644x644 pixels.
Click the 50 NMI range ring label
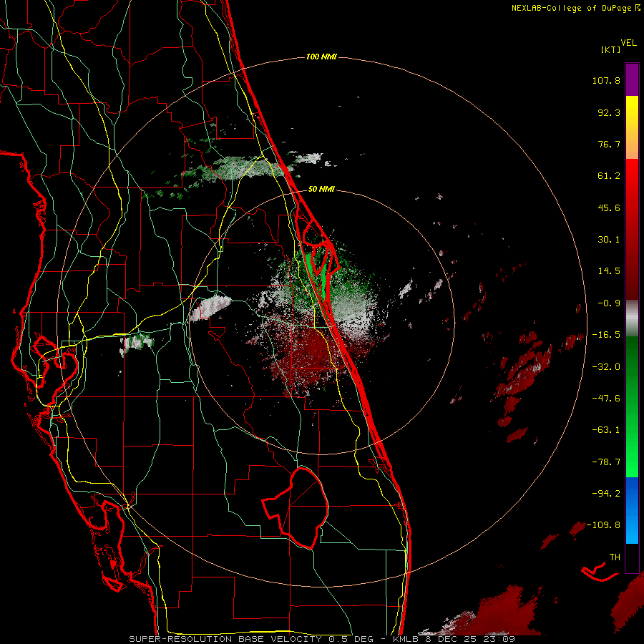[x=321, y=189]
